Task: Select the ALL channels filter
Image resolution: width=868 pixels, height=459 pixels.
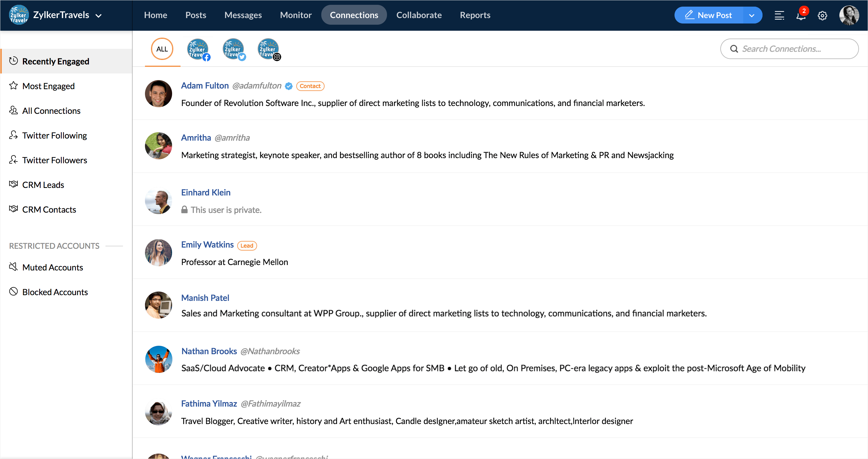Action: [162, 49]
